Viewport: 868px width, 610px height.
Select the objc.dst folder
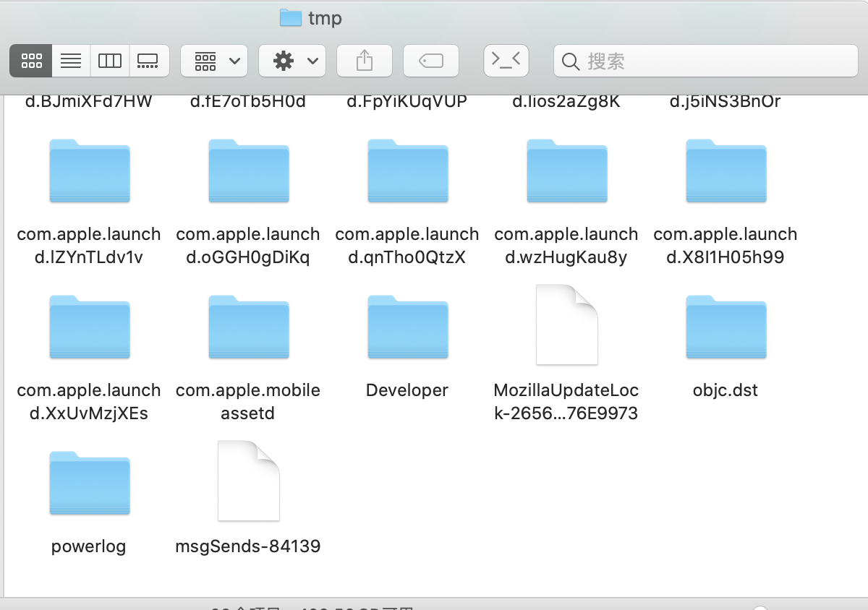[726, 327]
